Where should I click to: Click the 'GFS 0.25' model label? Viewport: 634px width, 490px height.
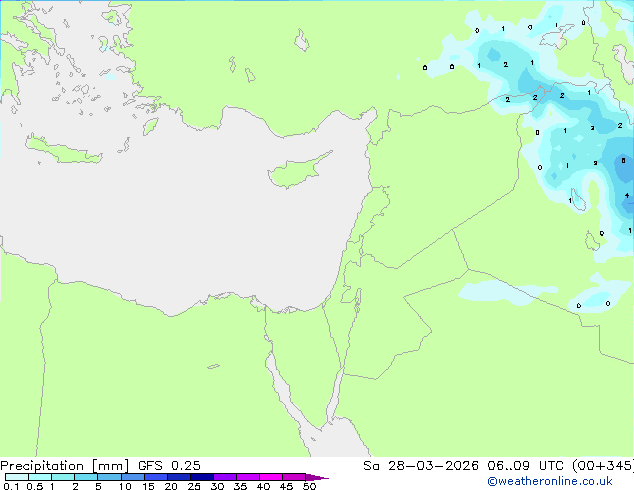pyautogui.click(x=169, y=466)
